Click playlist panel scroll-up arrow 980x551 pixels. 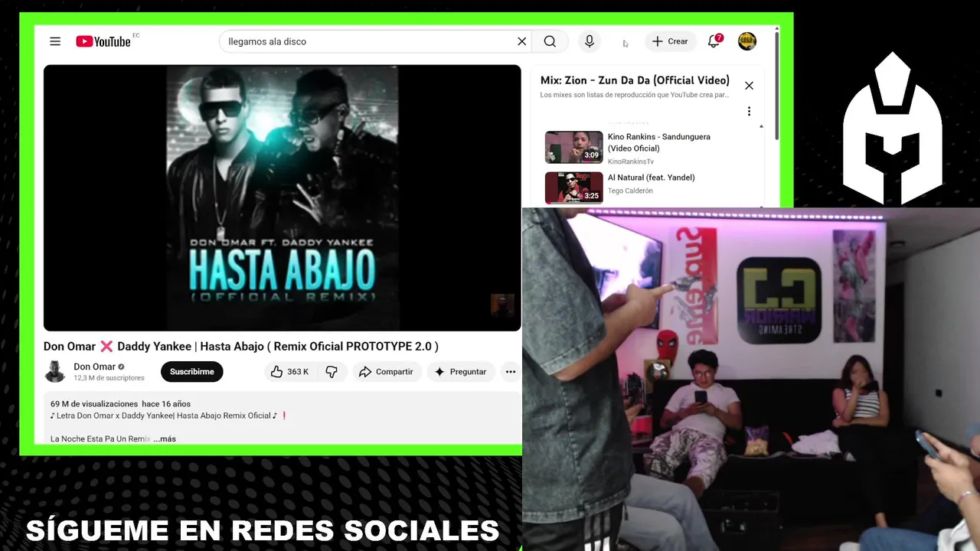pyautogui.click(x=761, y=126)
